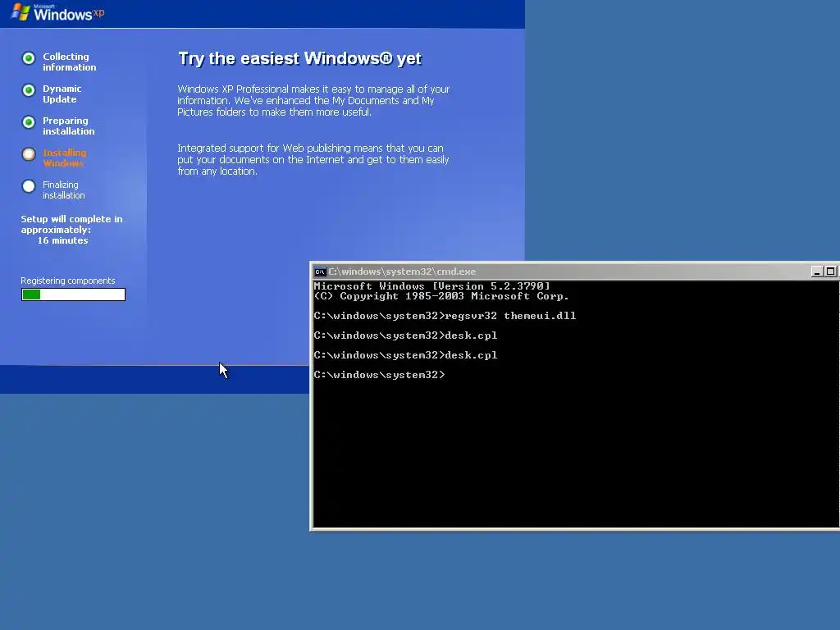Click the Installing Windows step indicator
Screen dimensions: 840x630
tap(29, 154)
